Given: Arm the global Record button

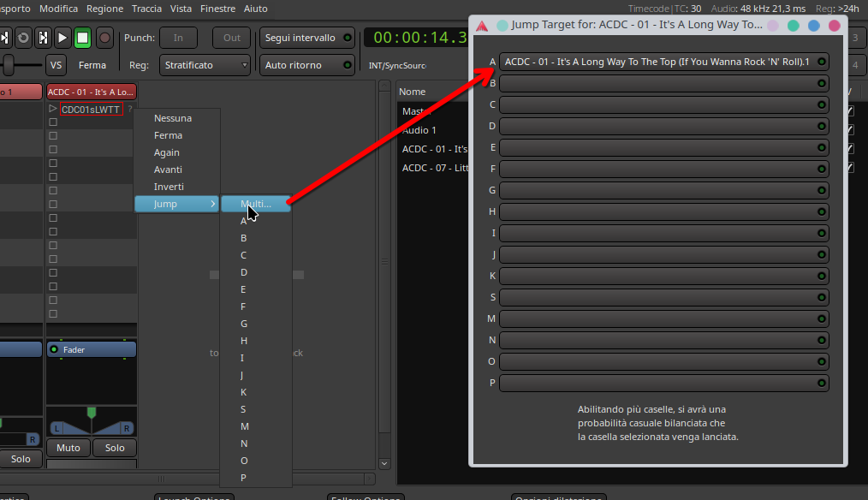Looking at the screenshot, I should [104, 38].
